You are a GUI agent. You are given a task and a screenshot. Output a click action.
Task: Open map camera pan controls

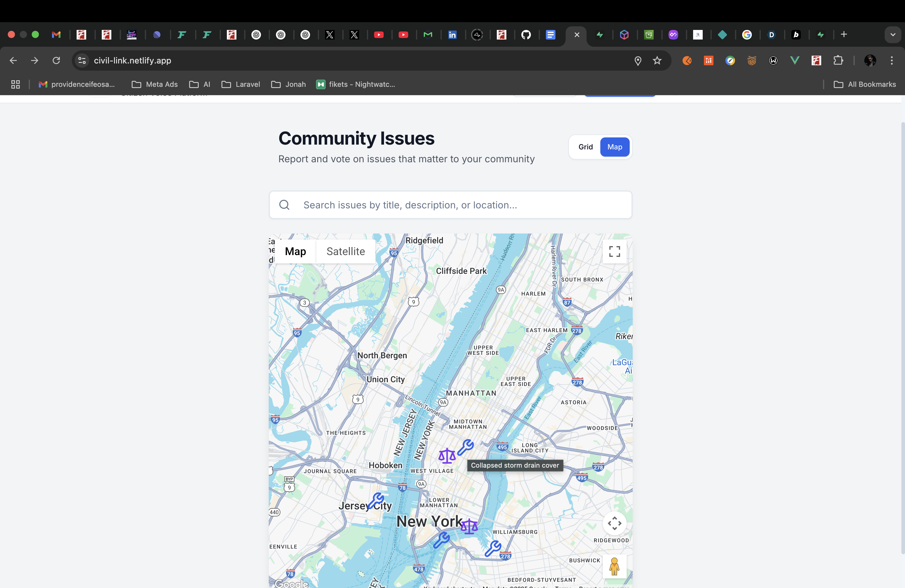point(614,523)
